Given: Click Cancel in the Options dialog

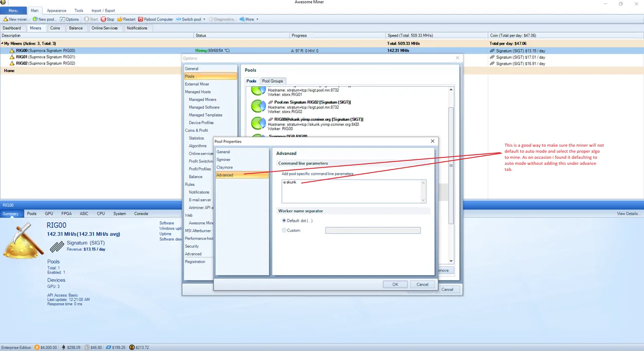Looking at the screenshot, I should (447, 289).
